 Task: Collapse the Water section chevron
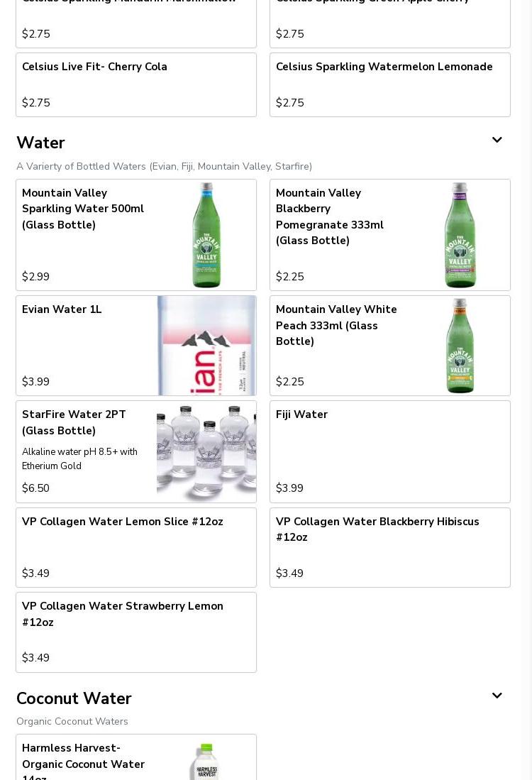[497, 141]
